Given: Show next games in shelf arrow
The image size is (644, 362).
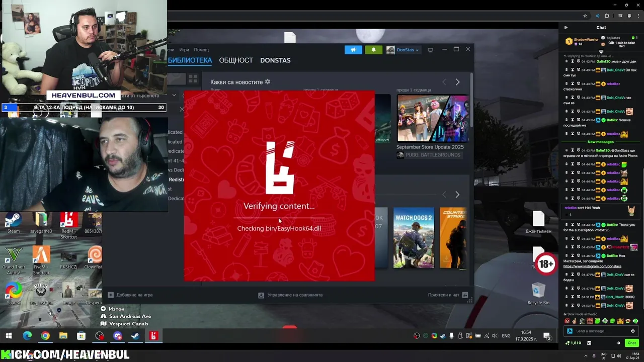Looking at the screenshot, I should [457, 194].
